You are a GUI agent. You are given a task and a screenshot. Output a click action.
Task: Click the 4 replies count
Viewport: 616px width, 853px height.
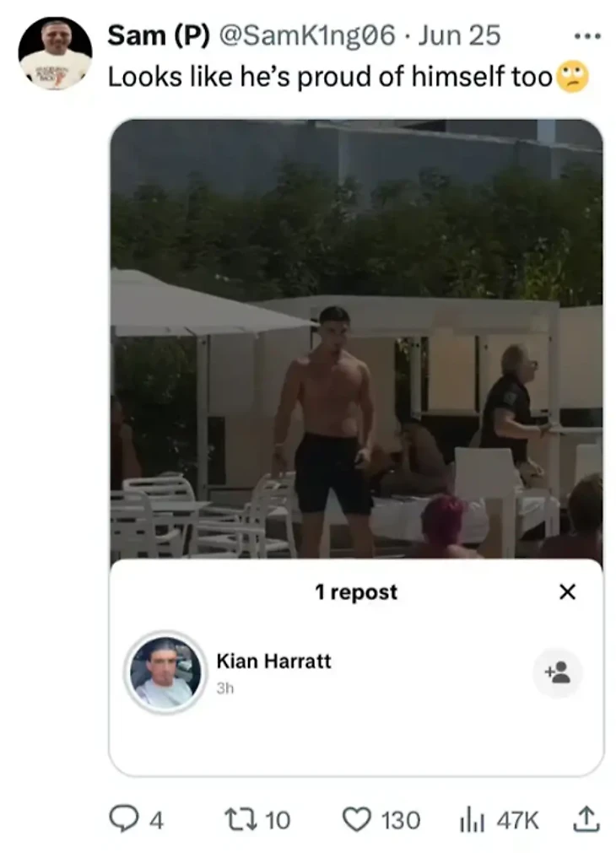[x=156, y=820]
